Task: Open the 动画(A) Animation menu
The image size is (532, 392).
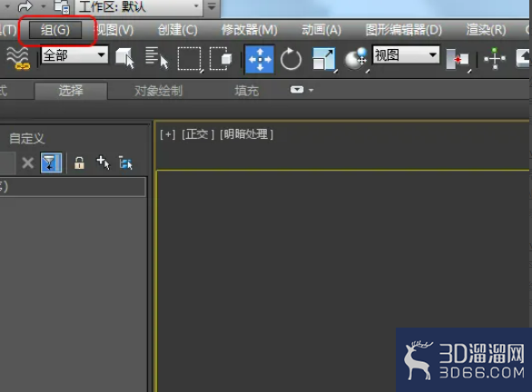Action: [321, 30]
